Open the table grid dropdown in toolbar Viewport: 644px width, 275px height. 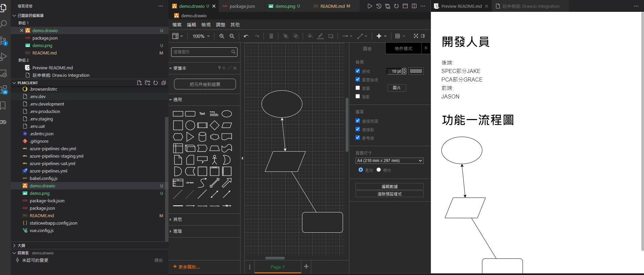point(400,36)
